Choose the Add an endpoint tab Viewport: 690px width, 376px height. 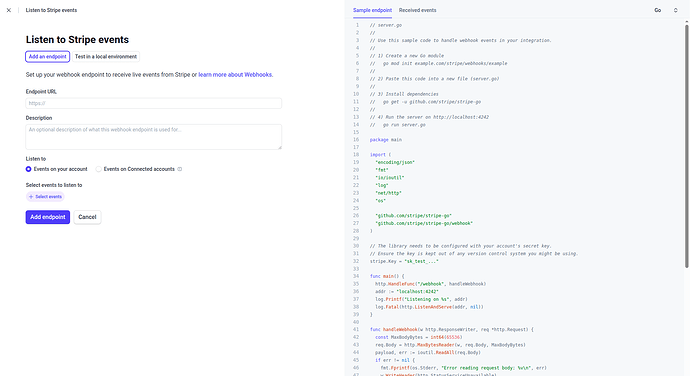[x=48, y=56]
